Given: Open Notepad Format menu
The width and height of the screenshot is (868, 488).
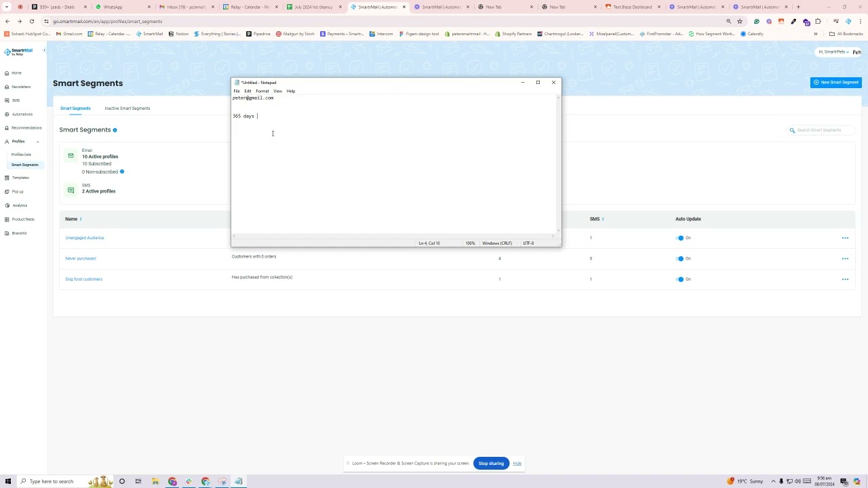Looking at the screenshot, I should [x=262, y=91].
